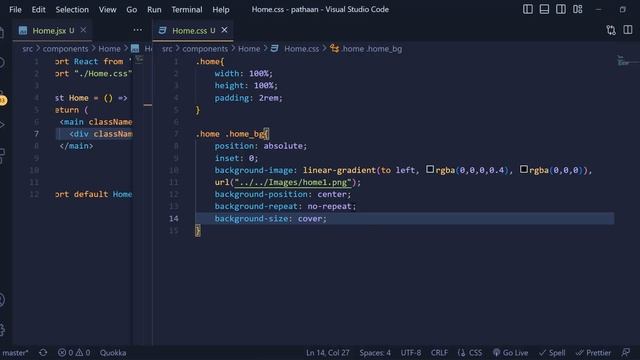Open notifications bell in status bar
The image size is (640, 360).
pyautogui.click(x=626, y=353)
